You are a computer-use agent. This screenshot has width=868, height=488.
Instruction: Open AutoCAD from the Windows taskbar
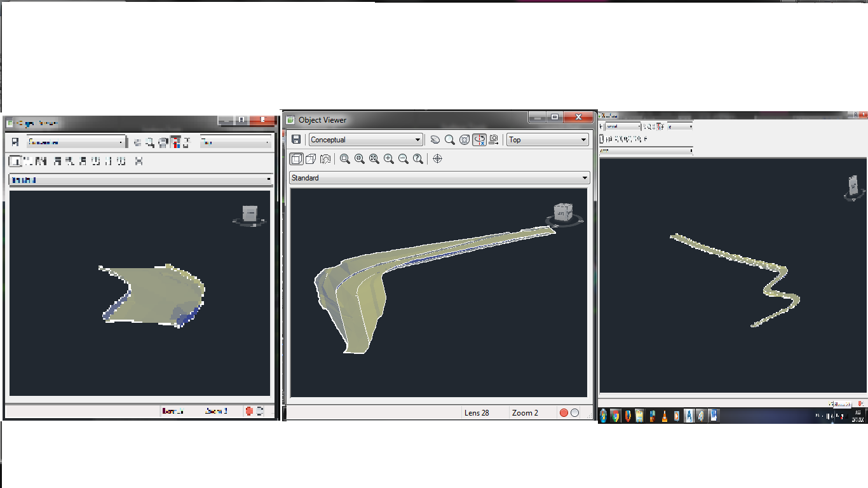coord(689,417)
